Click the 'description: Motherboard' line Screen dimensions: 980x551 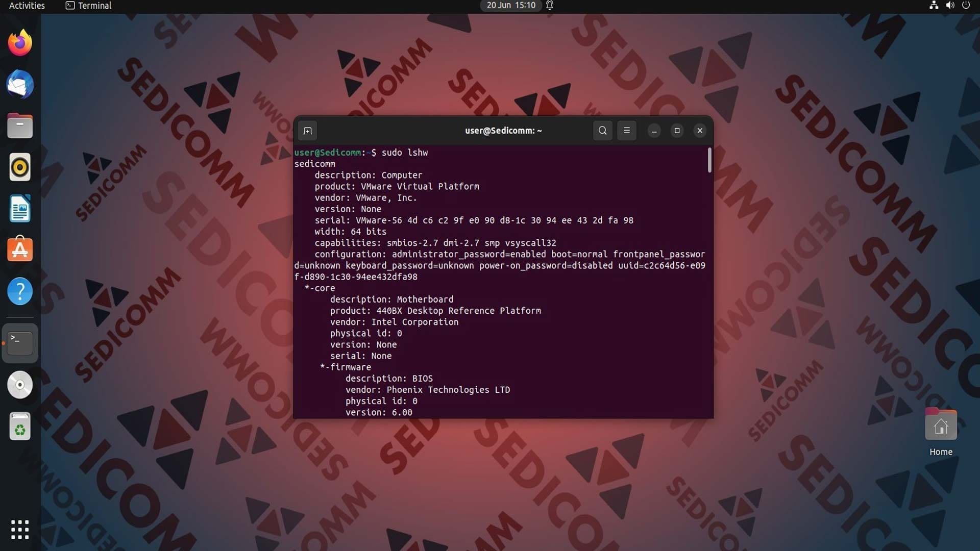(391, 299)
